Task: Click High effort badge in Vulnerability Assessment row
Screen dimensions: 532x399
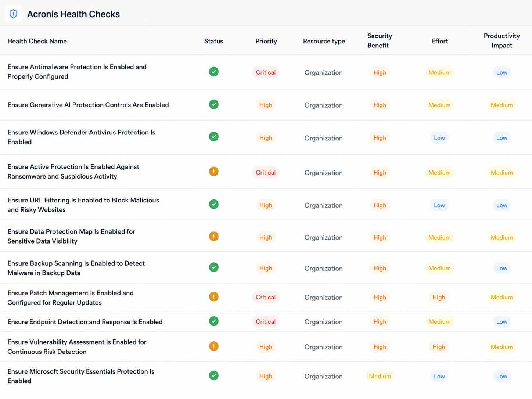Action: tap(439, 347)
